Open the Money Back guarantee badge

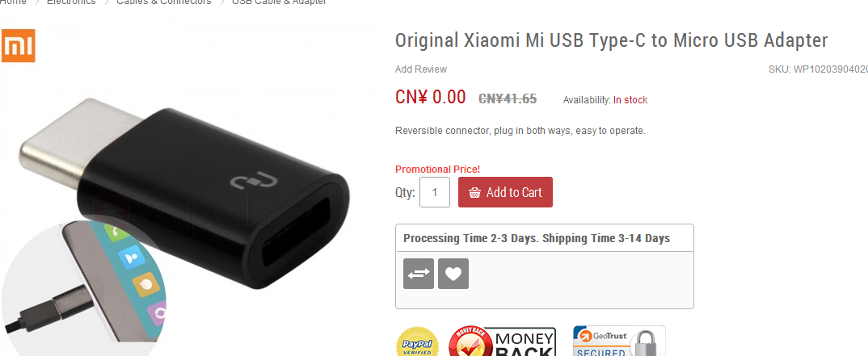click(502, 341)
